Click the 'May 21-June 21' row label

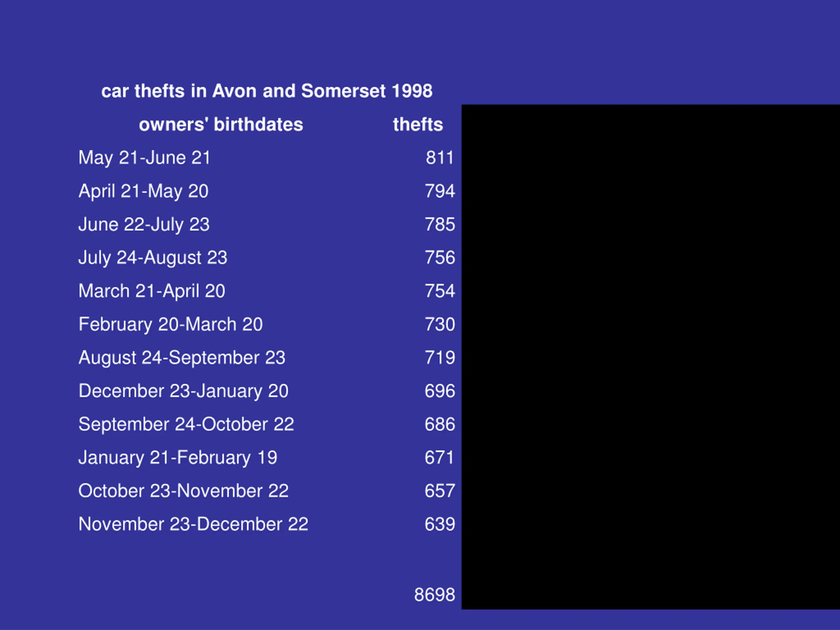[x=144, y=158]
